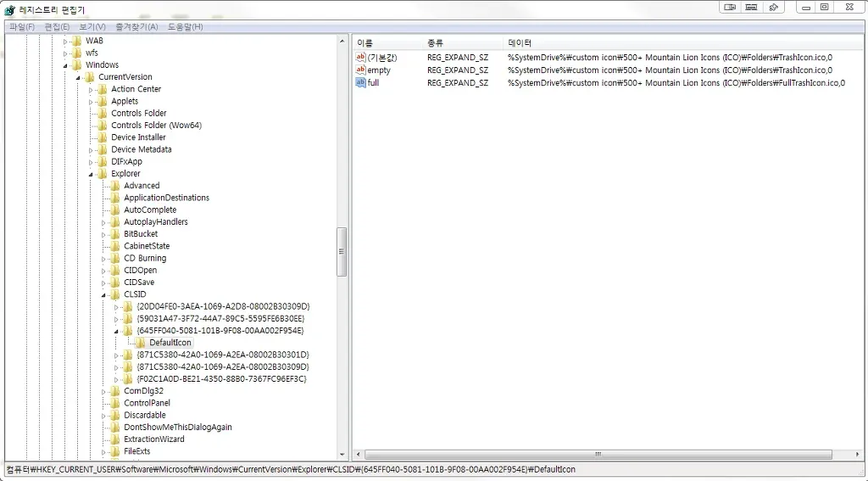Viewport: 868px width, 481px height.
Task: Collapse the Explorer tree node
Action: click(x=91, y=175)
